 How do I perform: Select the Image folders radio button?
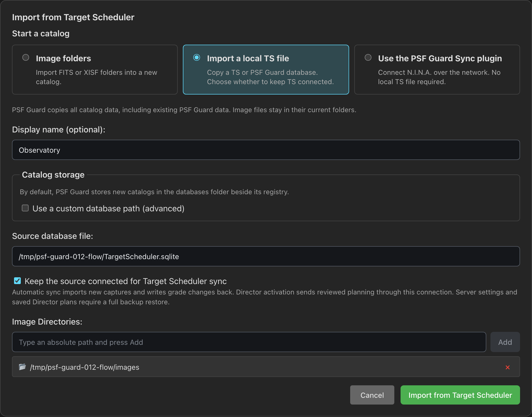tap(26, 57)
